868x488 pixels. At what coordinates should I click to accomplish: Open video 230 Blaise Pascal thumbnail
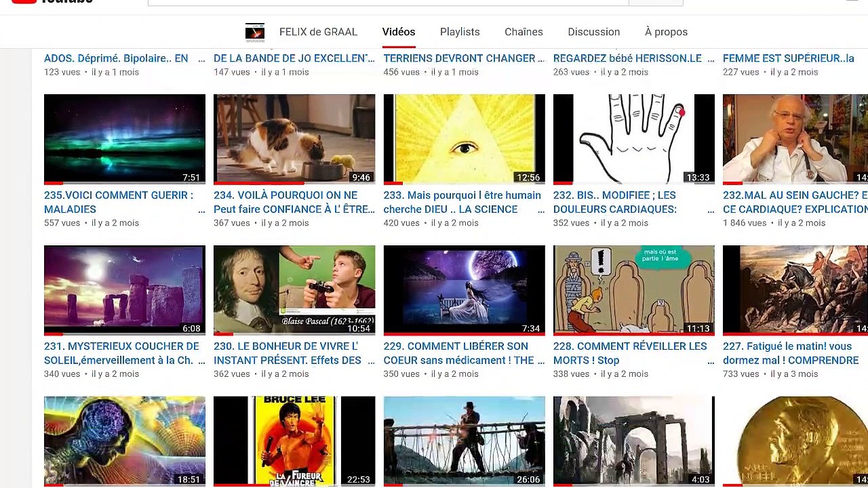(294, 290)
